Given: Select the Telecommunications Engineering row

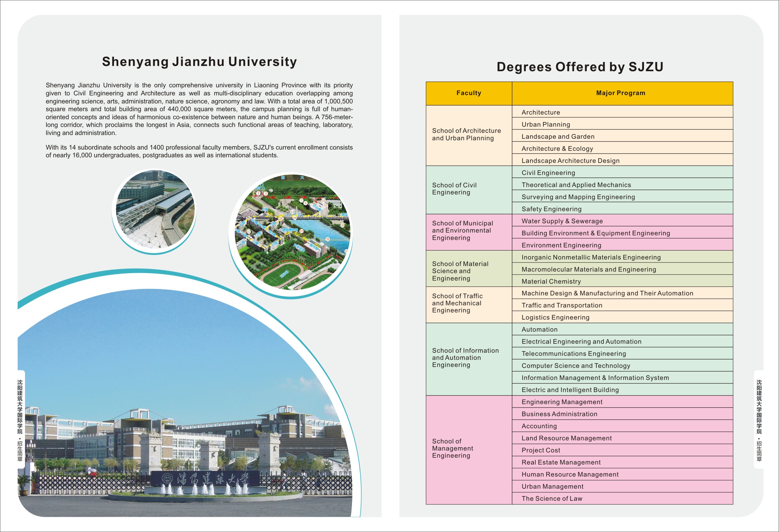Looking at the screenshot, I should click(622, 353).
